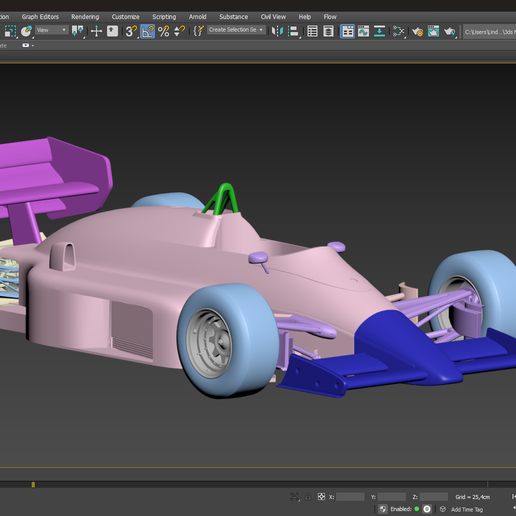Click the white circle status icon
The height and width of the screenshot is (516, 516).
click(427, 509)
